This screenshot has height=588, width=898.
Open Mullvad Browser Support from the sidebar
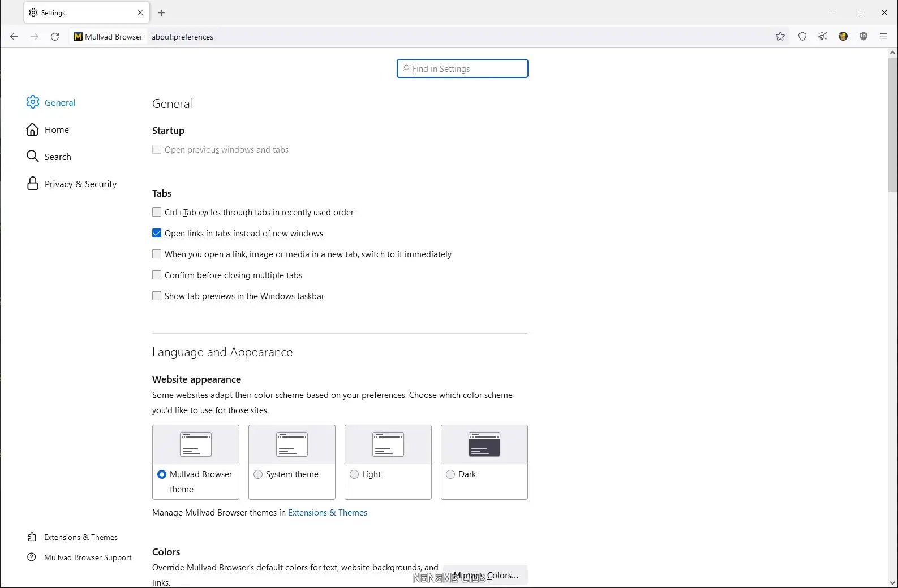pyautogui.click(x=79, y=557)
